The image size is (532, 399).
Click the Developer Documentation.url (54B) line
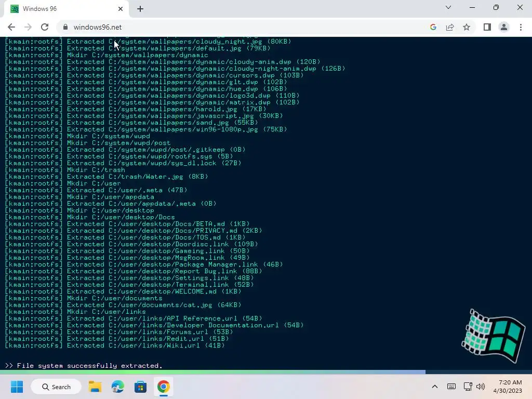(x=154, y=325)
